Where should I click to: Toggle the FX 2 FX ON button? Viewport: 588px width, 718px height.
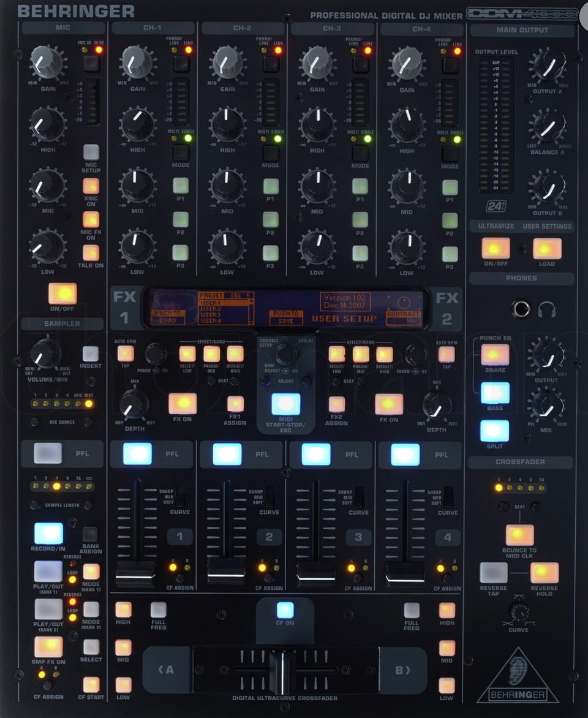pyautogui.click(x=389, y=404)
